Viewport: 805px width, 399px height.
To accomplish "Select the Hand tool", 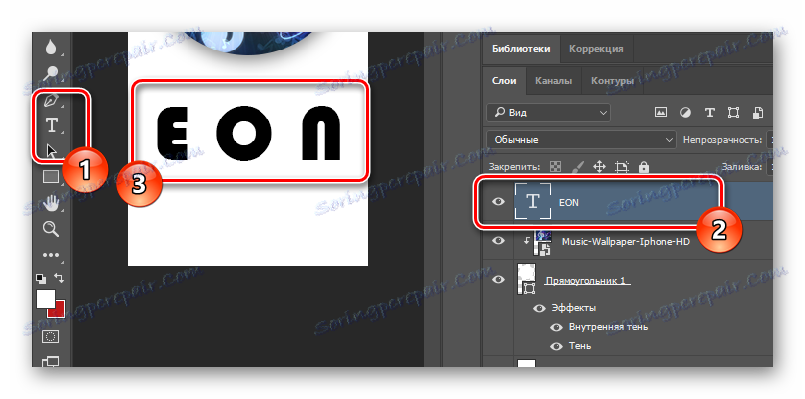I will 51,204.
